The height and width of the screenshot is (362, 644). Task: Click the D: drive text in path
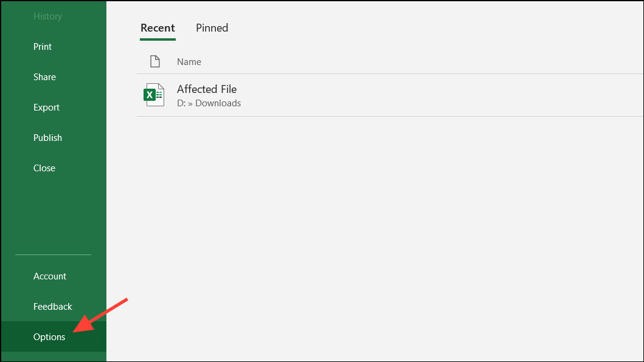(x=181, y=103)
